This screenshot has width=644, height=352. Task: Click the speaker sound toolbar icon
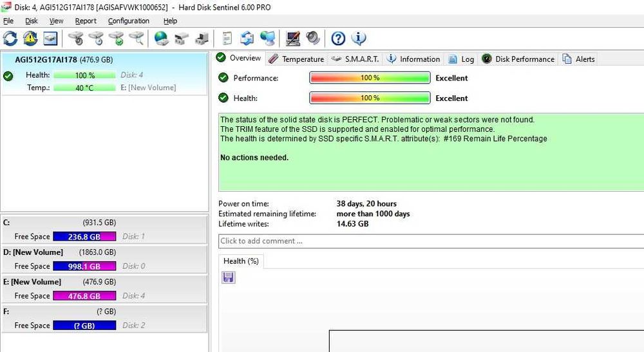312,39
